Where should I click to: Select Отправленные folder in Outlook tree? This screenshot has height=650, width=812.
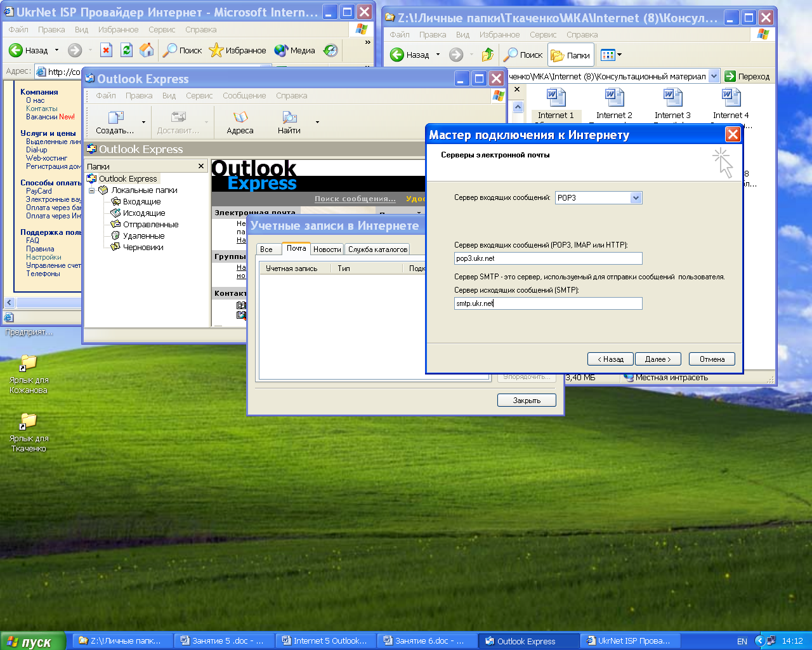pos(150,225)
